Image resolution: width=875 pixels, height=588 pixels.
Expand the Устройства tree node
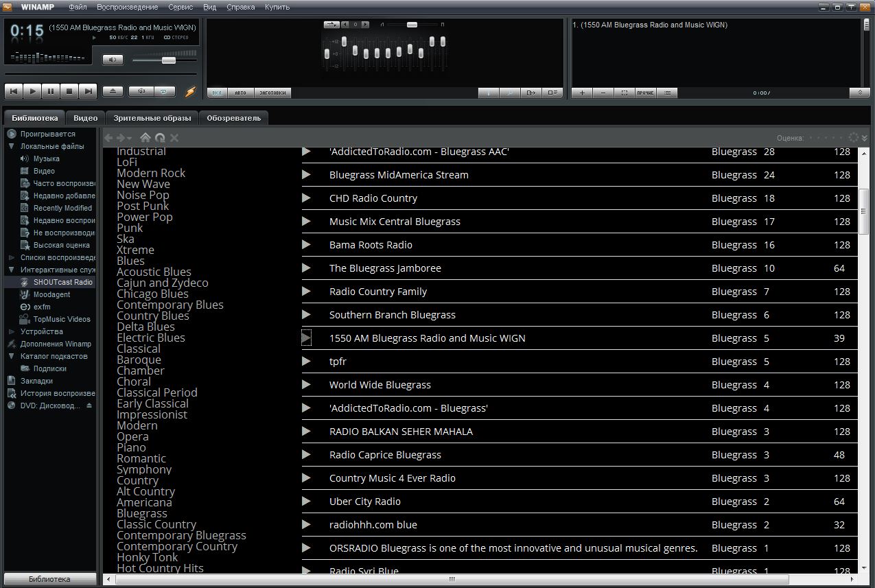pyautogui.click(x=12, y=331)
